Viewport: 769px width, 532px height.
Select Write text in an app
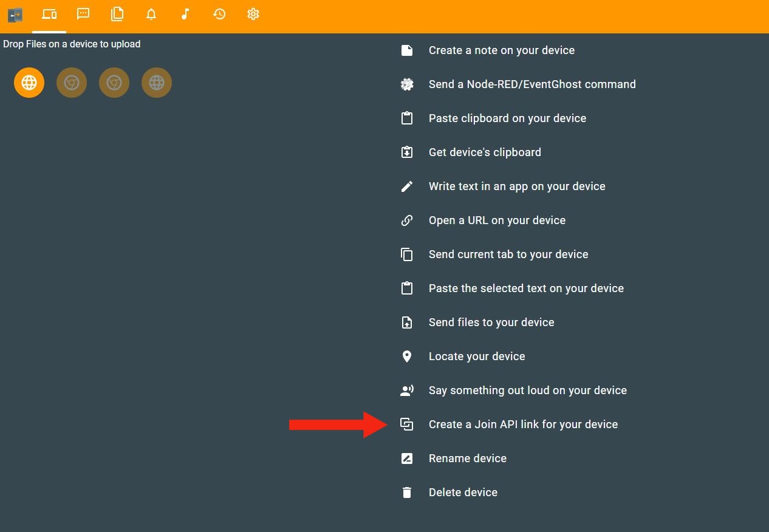516,186
